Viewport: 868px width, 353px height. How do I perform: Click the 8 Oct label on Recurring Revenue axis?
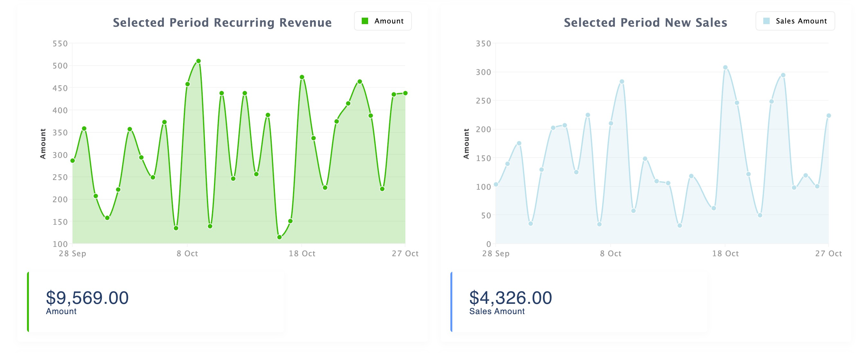(x=187, y=254)
